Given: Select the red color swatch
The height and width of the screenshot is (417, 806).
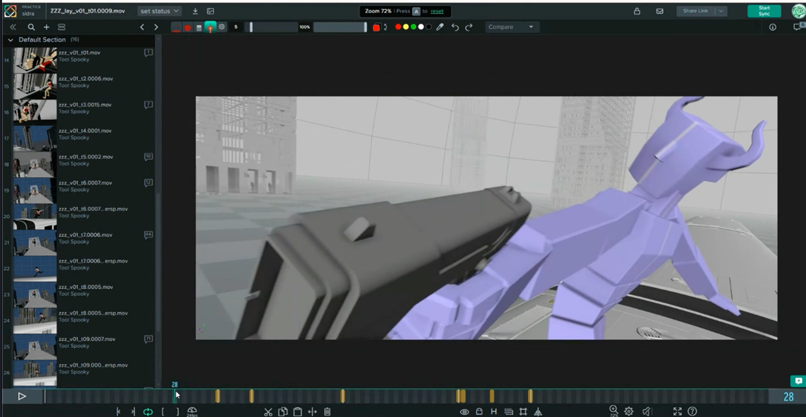Looking at the screenshot, I should coord(397,27).
